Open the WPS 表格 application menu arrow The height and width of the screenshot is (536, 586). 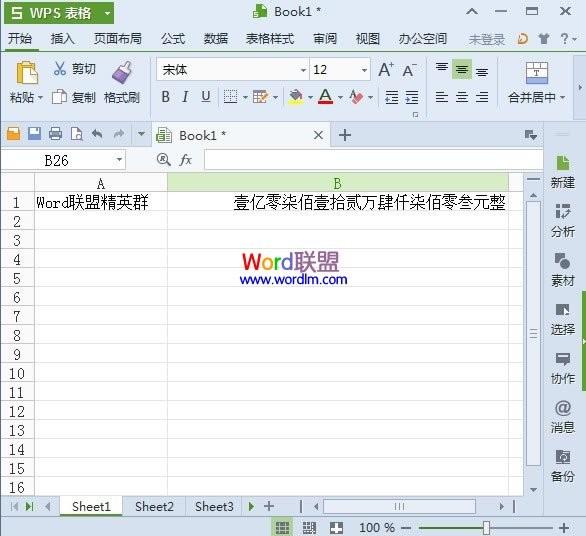pyautogui.click(x=108, y=13)
